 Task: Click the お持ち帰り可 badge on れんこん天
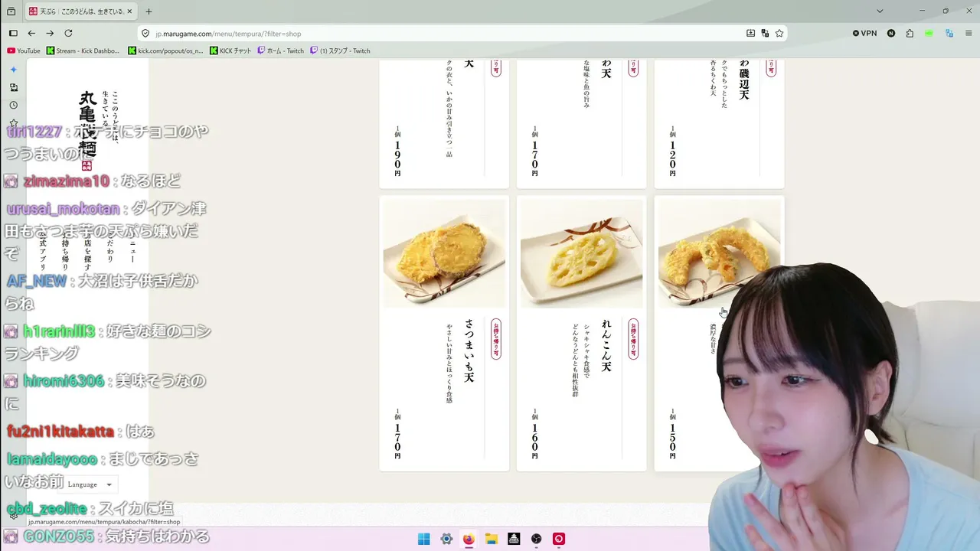(x=633, y=339)
